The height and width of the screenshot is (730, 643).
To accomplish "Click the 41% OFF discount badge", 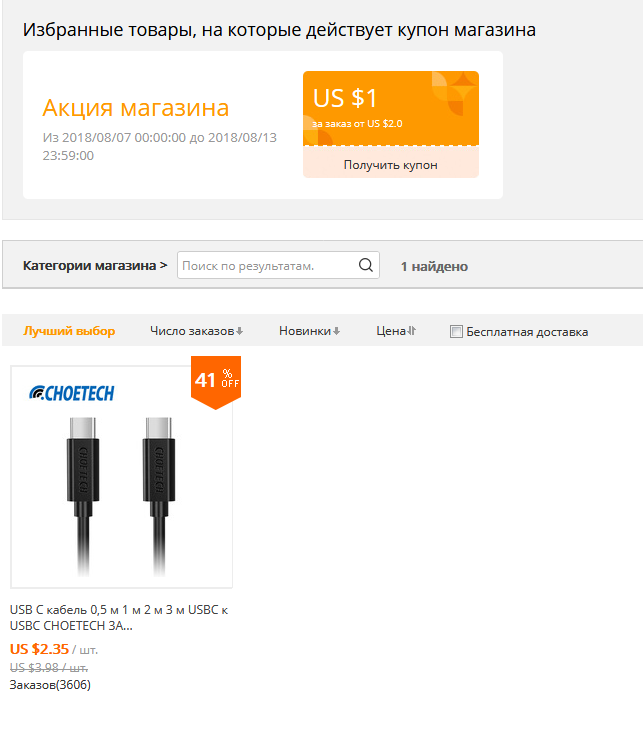I will coord(216,382).
